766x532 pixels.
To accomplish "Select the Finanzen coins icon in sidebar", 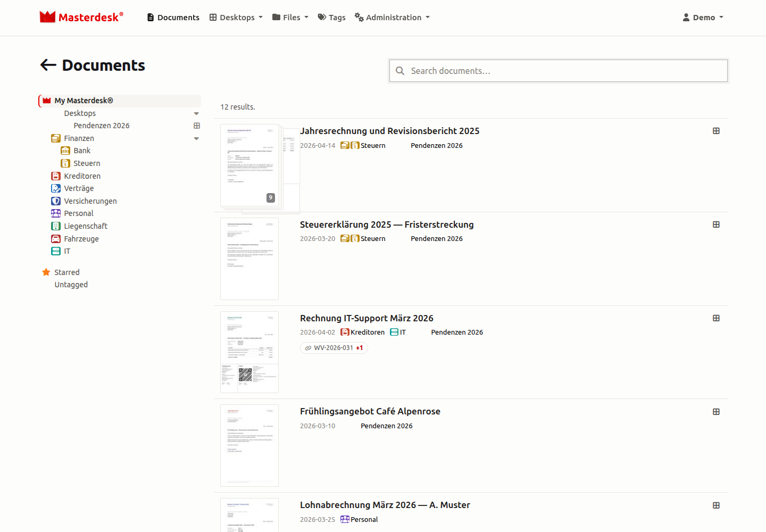I will 56,138.
